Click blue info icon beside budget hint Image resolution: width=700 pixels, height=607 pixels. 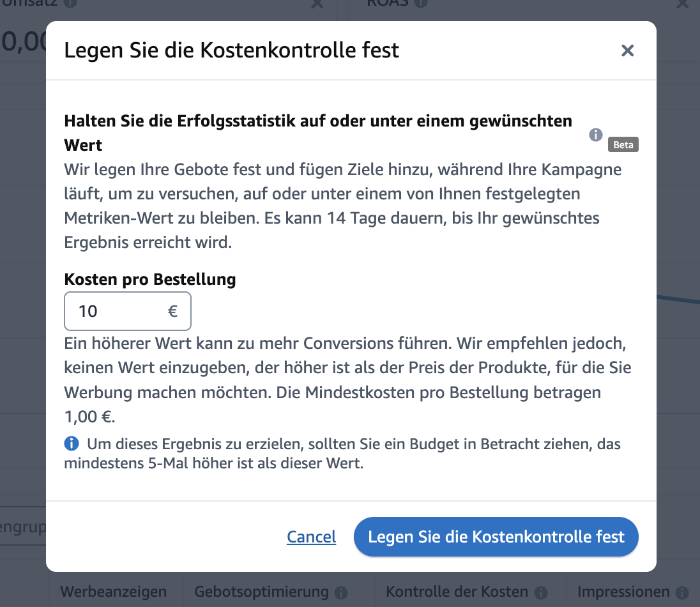72,443
